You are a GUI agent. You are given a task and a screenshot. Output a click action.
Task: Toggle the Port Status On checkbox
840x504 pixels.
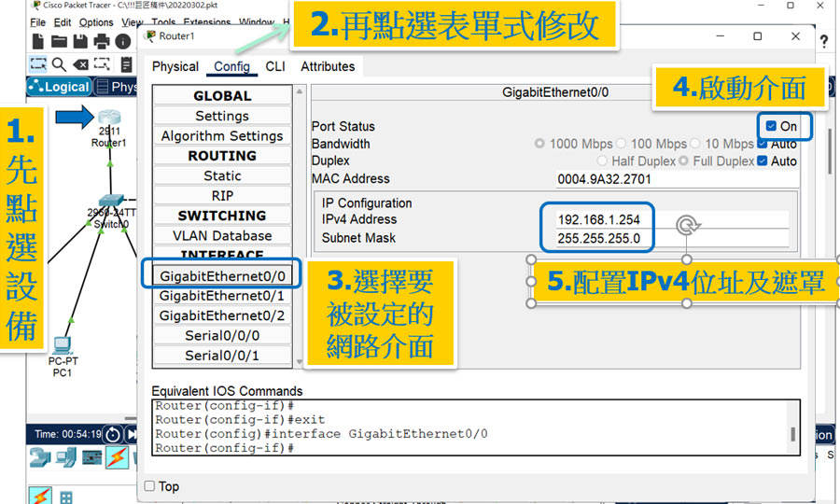(x=771, y=126)
